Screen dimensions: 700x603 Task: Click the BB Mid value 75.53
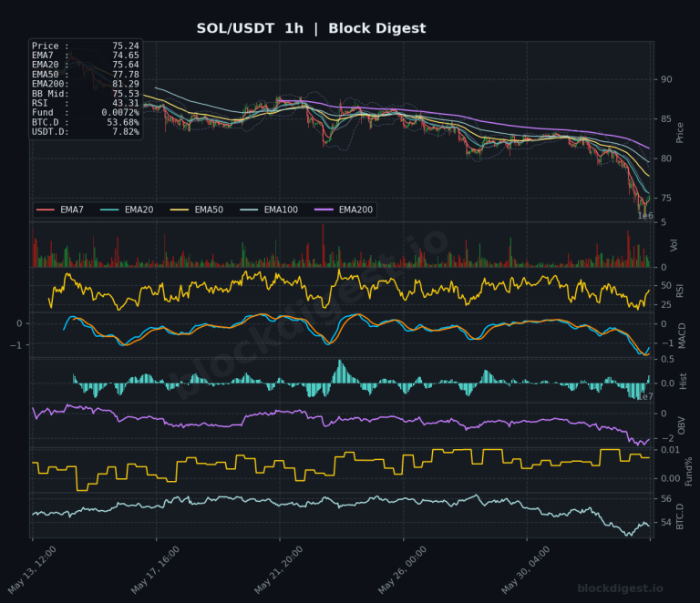(x=126, y=94)
